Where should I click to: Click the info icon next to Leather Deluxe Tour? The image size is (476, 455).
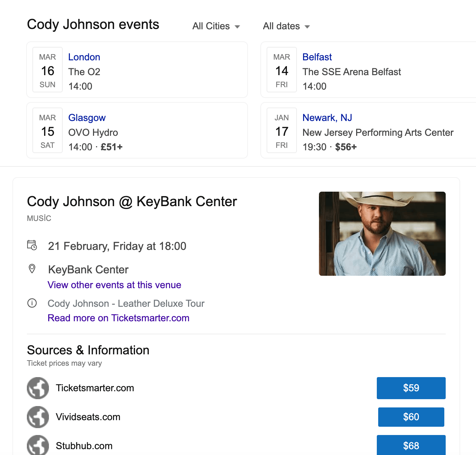(32, 303)
